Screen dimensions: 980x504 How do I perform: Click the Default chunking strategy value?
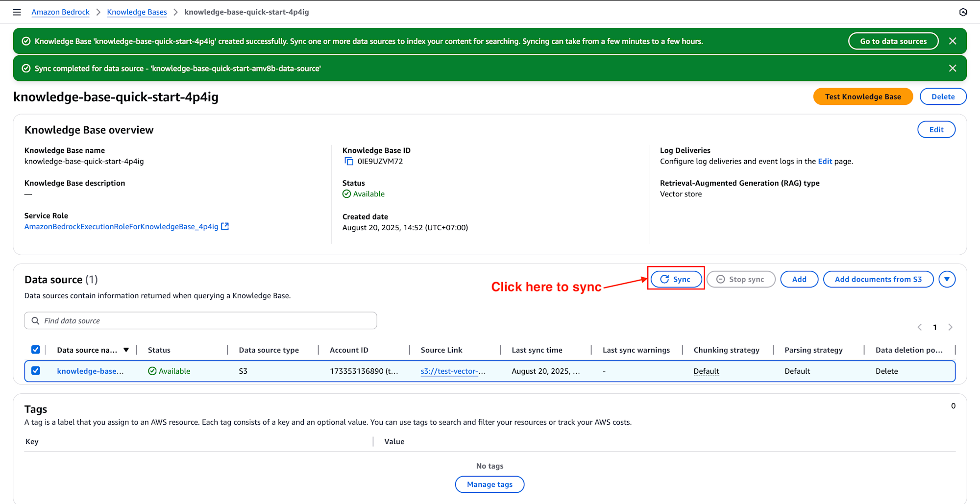pos(706,371)
